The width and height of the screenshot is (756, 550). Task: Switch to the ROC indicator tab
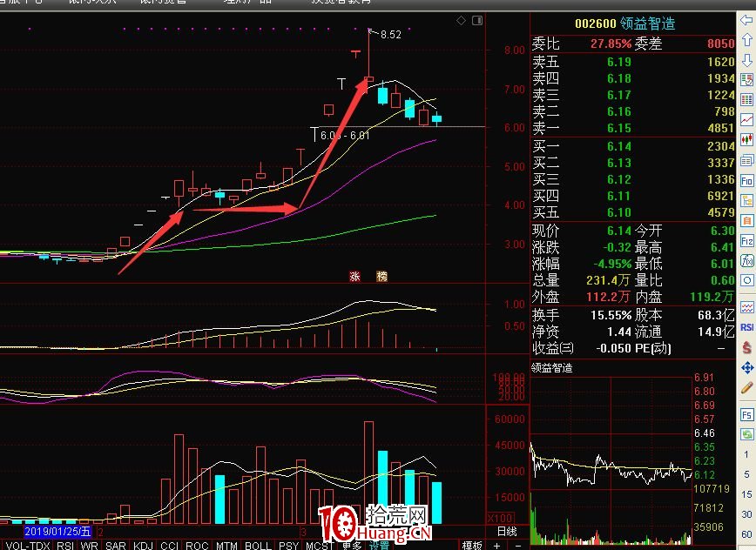click(x=197, y=545)
